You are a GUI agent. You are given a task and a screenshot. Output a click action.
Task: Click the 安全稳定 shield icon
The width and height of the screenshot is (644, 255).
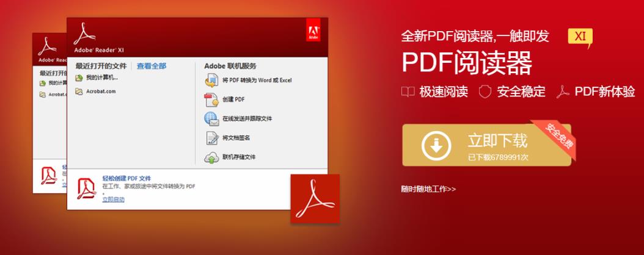click(x=485, y=92)
